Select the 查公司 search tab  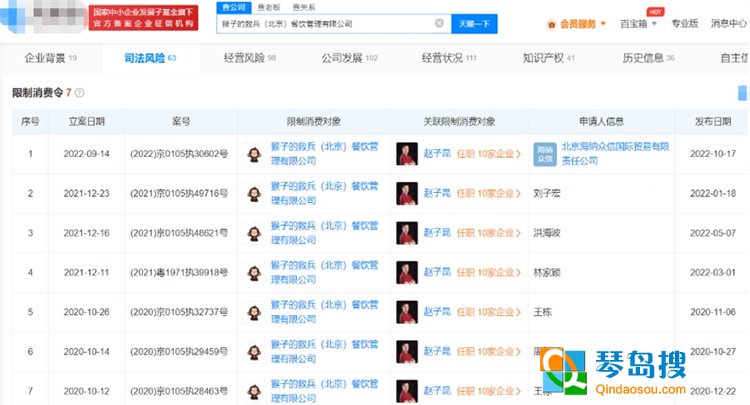pyautogui.click(x=234, y=7)
